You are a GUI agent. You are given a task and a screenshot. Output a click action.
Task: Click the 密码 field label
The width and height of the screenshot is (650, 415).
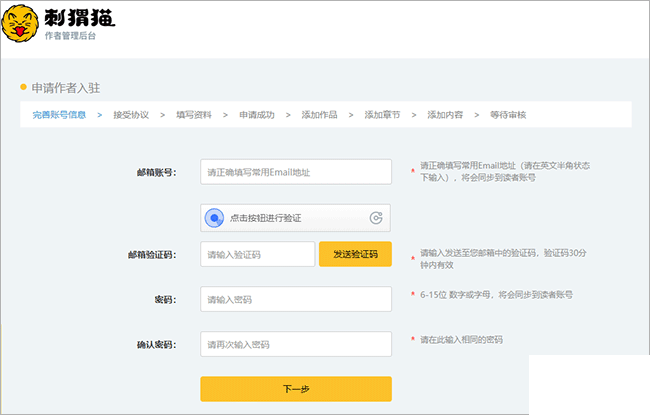coord(165,299)
